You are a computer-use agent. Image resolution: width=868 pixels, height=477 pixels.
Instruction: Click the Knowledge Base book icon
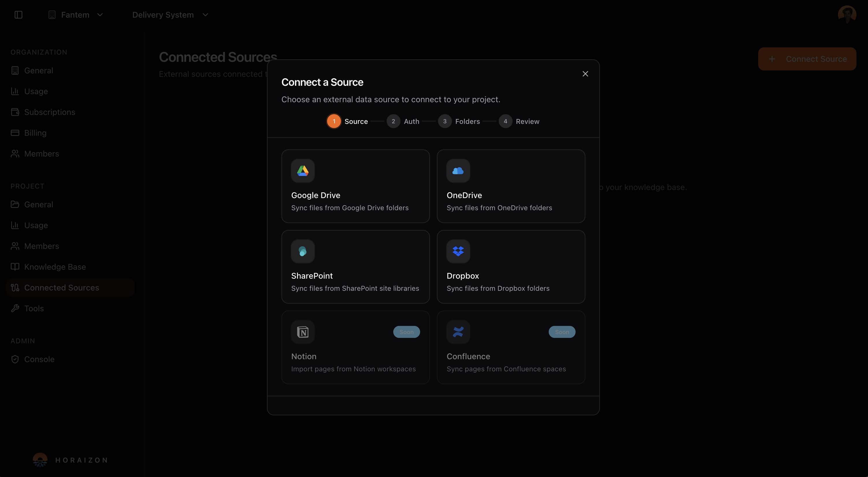pyautogui.click(x=15, y=267)
